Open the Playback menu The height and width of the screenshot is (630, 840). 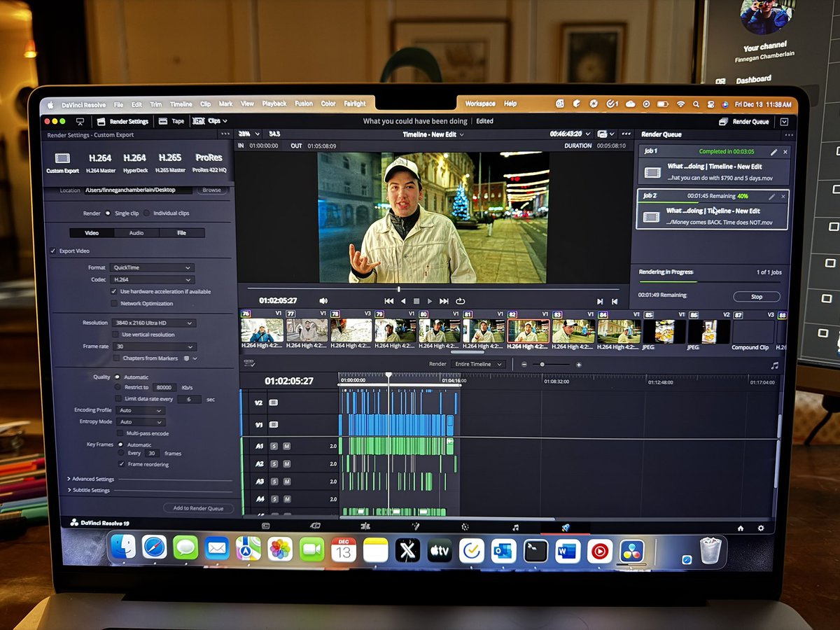[x=274, y=104]
